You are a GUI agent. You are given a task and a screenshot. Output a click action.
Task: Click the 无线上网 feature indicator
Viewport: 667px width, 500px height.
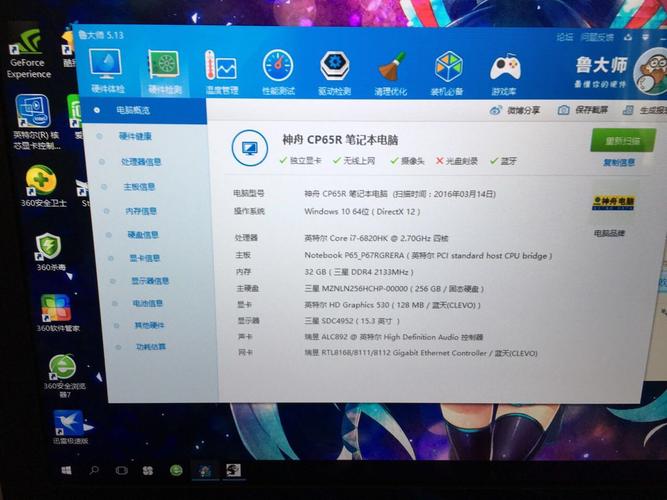click(354, 161)
